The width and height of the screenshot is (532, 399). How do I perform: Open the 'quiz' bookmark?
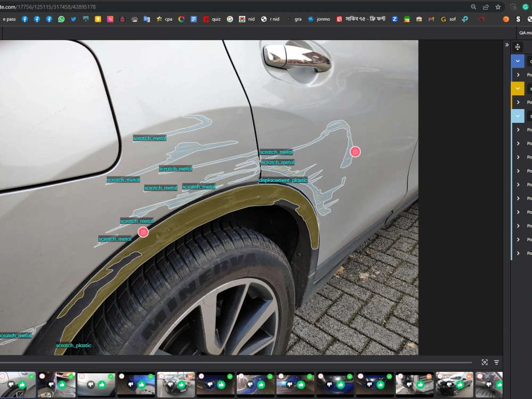click(x=212, y=19)
